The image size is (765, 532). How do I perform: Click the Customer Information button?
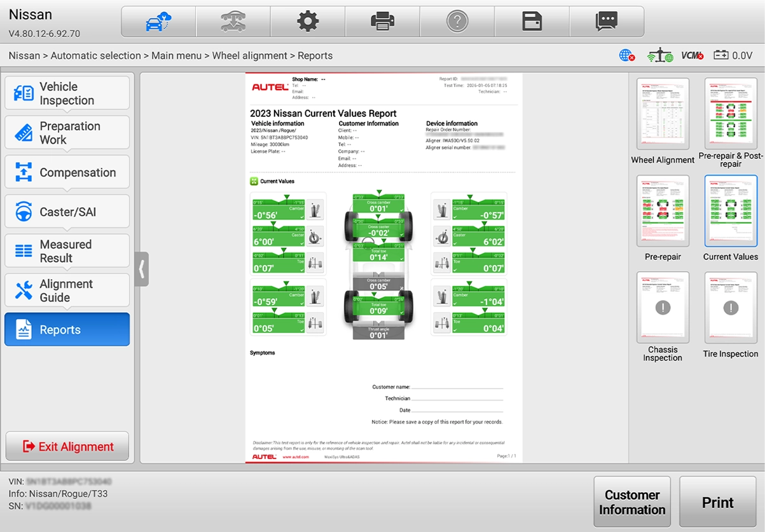click(631, 502)
